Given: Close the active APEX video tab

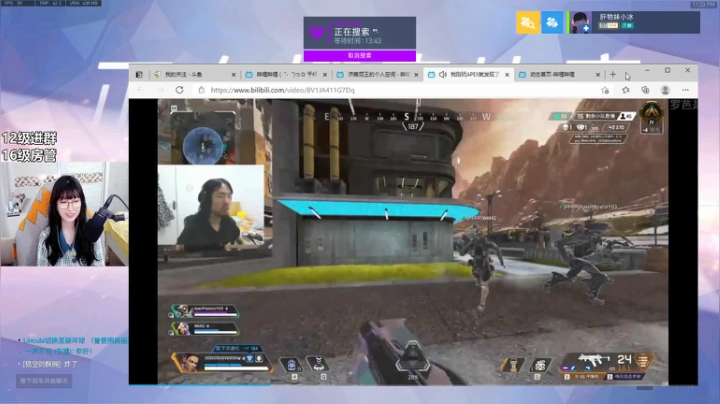Looking at the screenshot, I should (507, 74).
